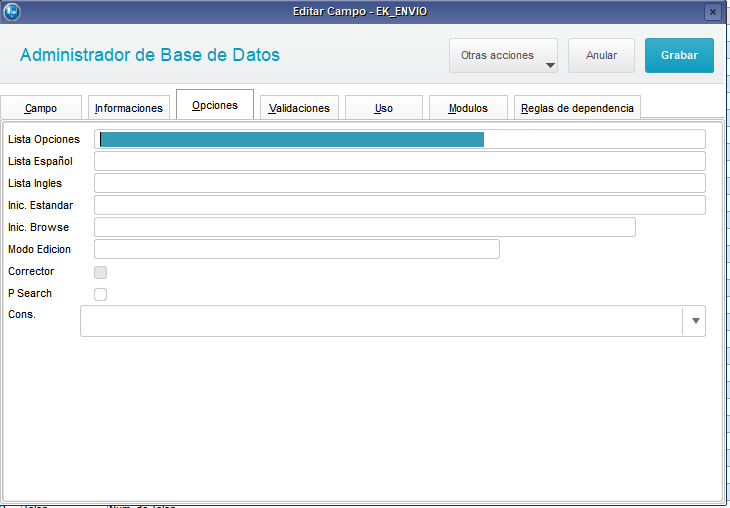Screen dimensions: 730x508
Task: Click the application logo icon in title bar
Action: [x=12, y=12]
